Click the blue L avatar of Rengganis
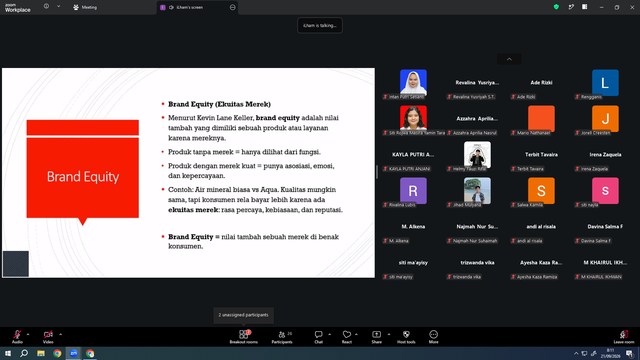 click(x=605, y=83)
